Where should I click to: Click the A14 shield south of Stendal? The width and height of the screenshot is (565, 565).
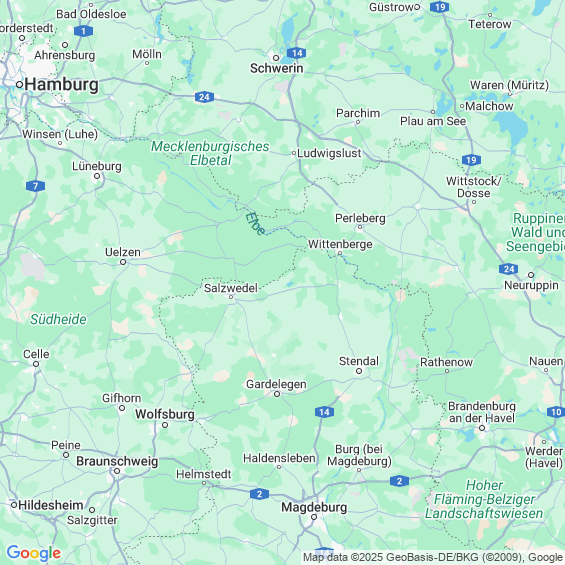(324, 412)
